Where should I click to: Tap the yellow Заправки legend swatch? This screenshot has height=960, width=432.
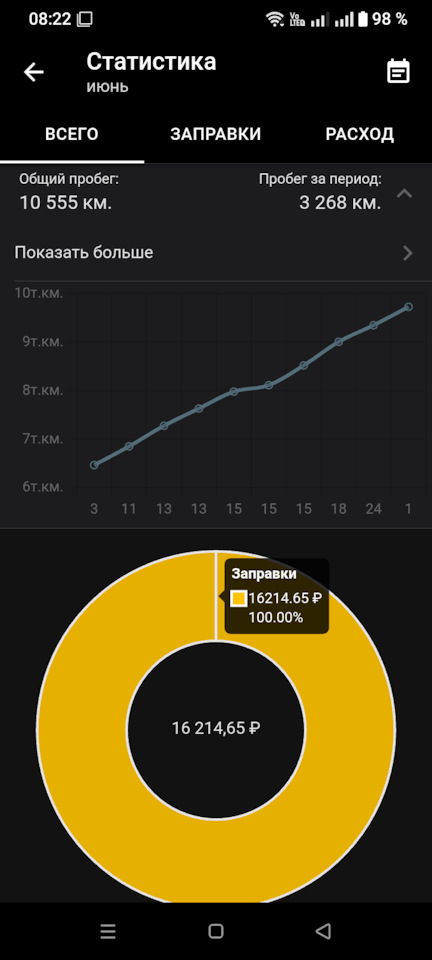point(239,599)
